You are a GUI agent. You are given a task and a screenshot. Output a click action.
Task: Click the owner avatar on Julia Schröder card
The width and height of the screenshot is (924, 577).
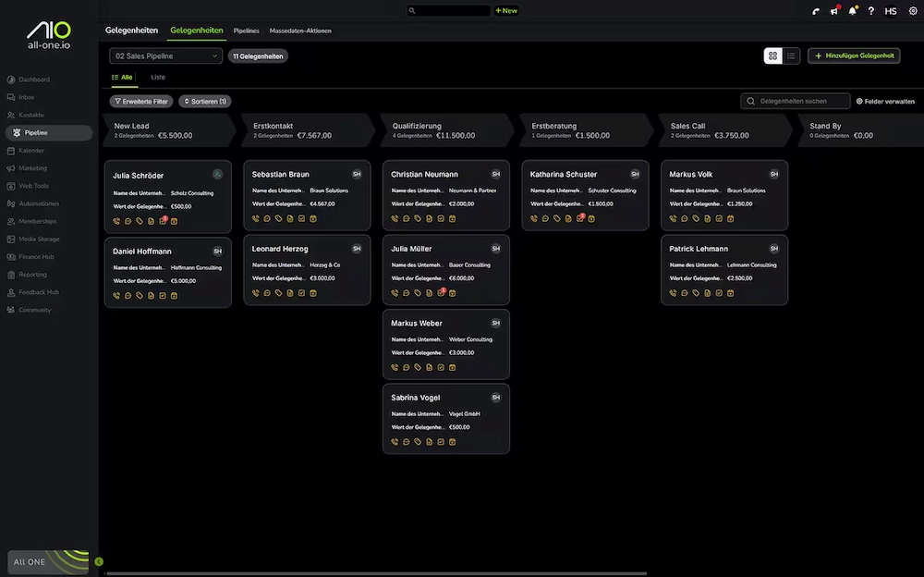coord(217,174)
